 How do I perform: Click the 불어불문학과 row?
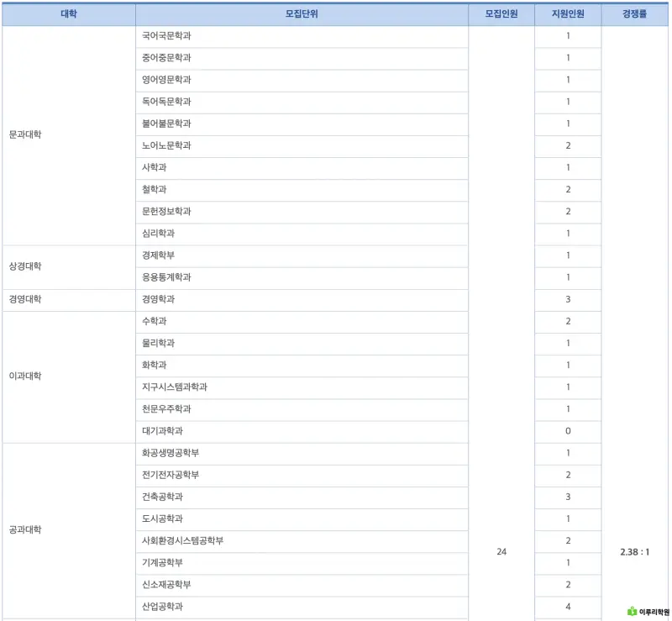[x=302, y=124]
